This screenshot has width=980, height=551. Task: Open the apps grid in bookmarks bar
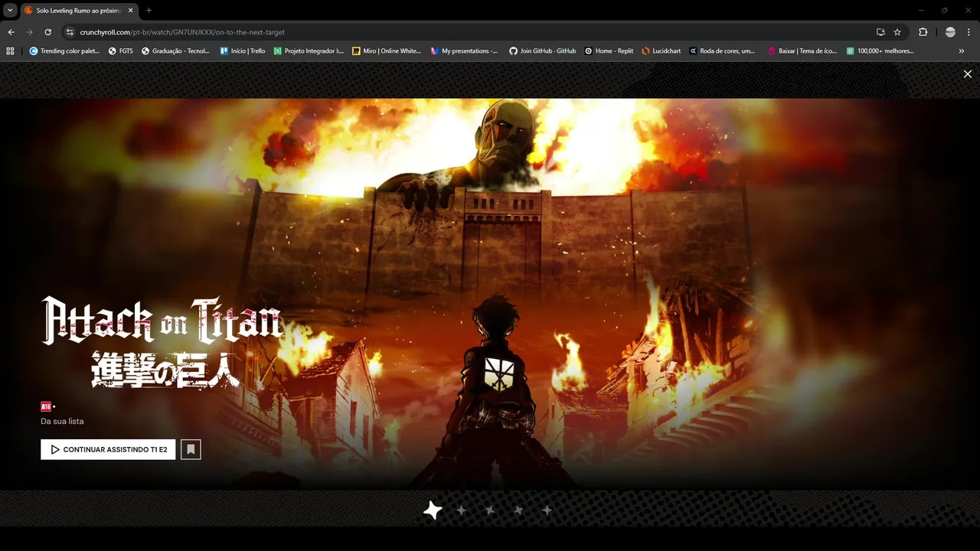tap(10, 51)
